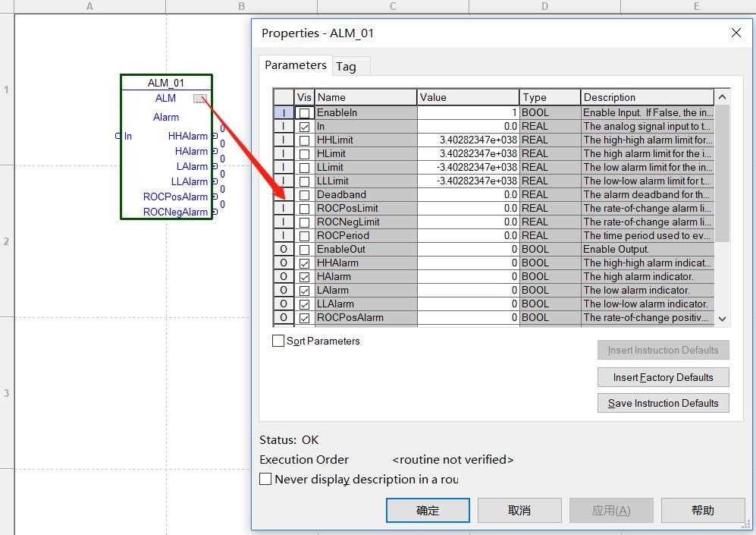
Task: Toggle visibility checkbox for HHLimit
Action: (x=304, y=140)
